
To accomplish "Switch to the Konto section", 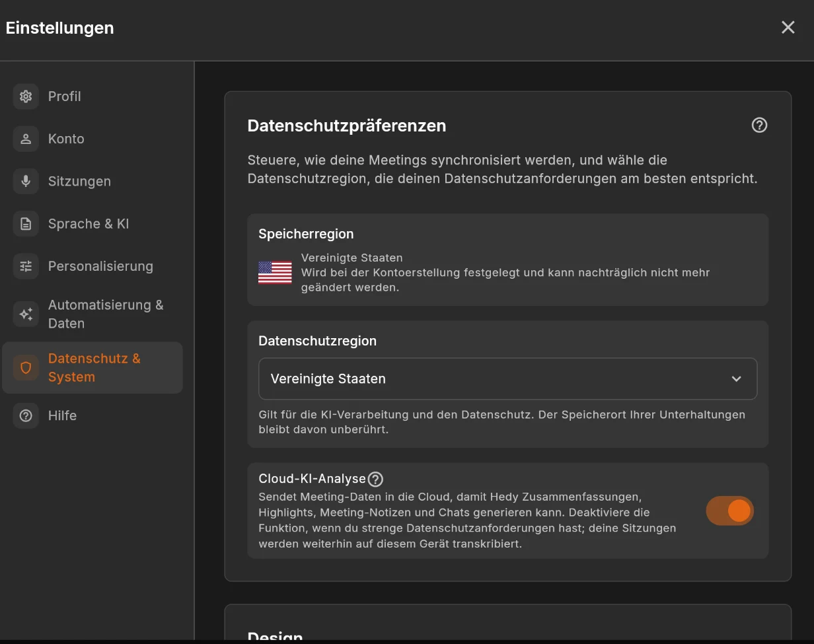I will point(92,139).
